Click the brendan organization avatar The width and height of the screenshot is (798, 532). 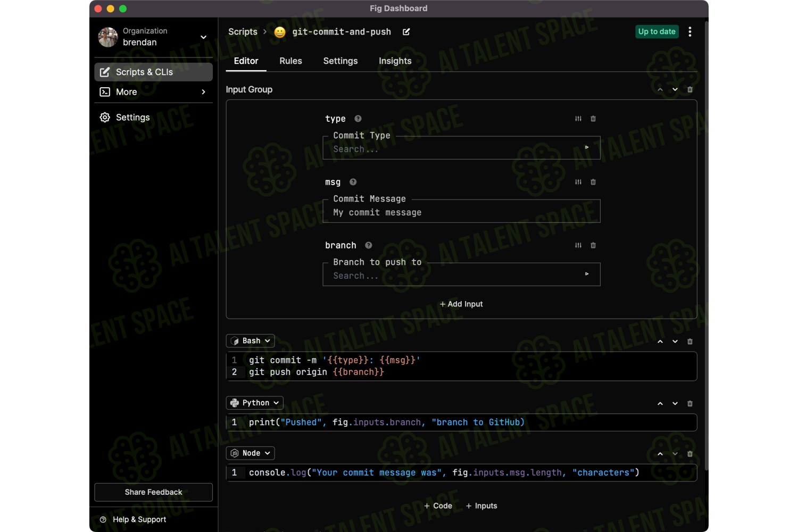point(108,37)
